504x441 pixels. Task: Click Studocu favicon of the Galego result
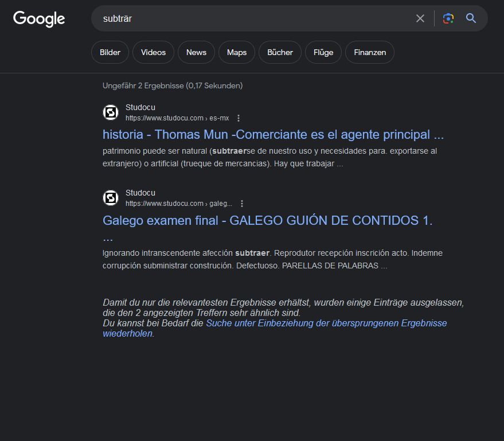(x=111, y=198)
